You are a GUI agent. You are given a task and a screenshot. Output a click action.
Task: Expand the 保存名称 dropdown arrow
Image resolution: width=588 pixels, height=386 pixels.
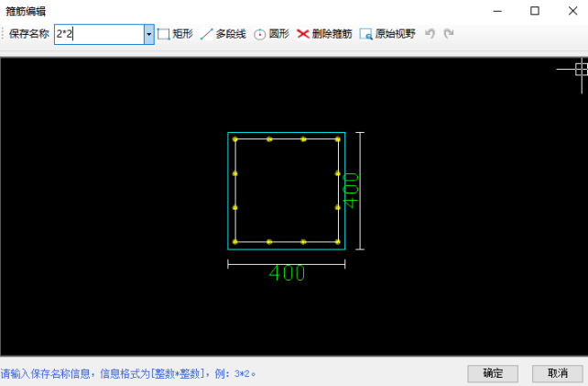click(148, 34)
